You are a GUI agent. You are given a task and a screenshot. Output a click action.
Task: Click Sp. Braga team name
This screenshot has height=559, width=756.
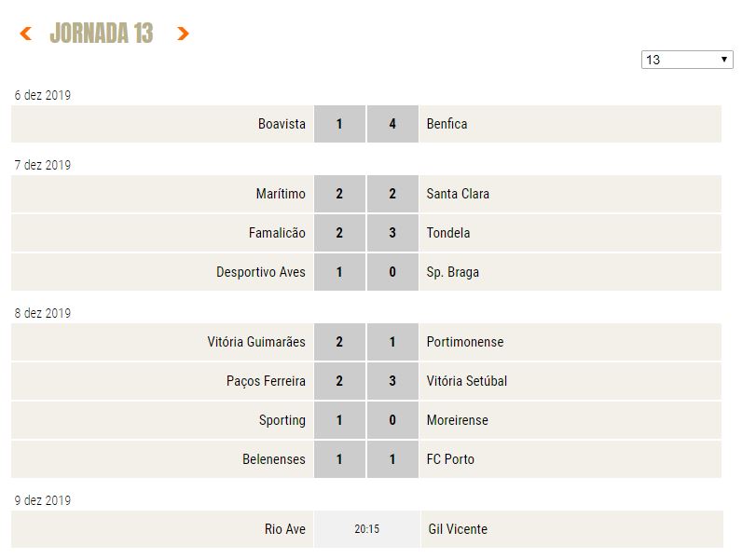[x=453, y=272]
